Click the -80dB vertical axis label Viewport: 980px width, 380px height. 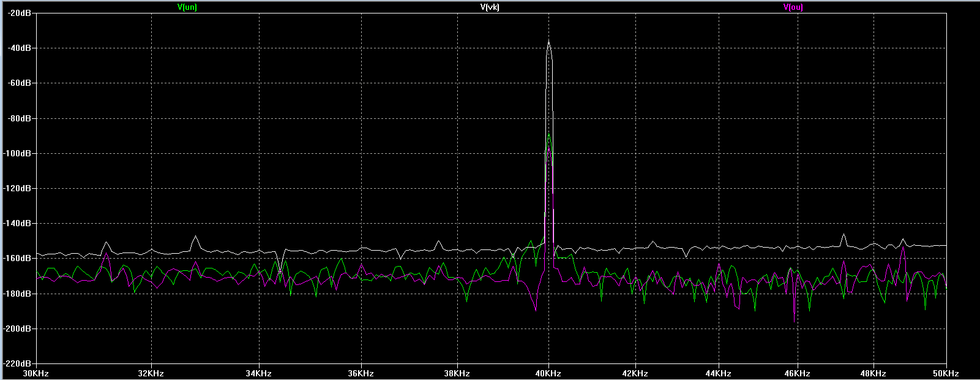(20, 118)
